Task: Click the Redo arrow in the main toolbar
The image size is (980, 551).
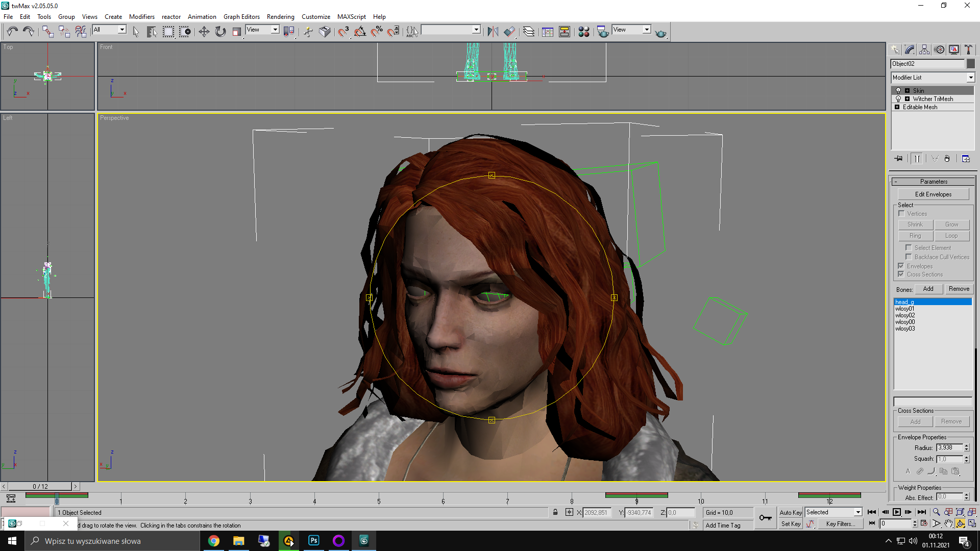Action: point(29,32)
